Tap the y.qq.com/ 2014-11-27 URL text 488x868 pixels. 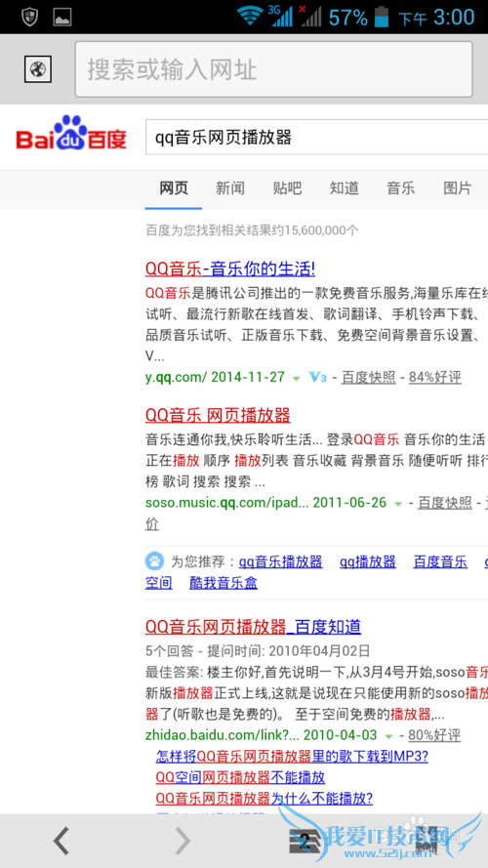tap(216, 378)
